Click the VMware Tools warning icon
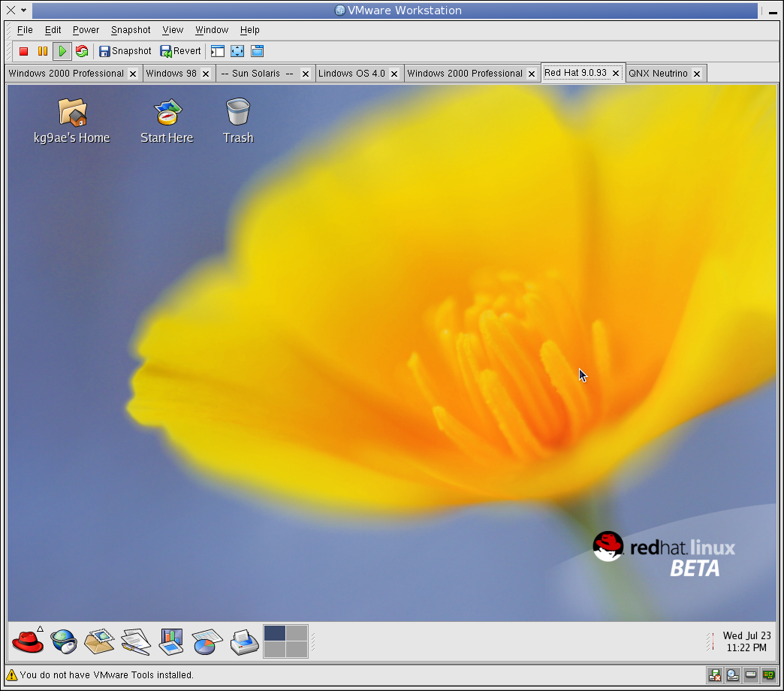 [11, 675]
